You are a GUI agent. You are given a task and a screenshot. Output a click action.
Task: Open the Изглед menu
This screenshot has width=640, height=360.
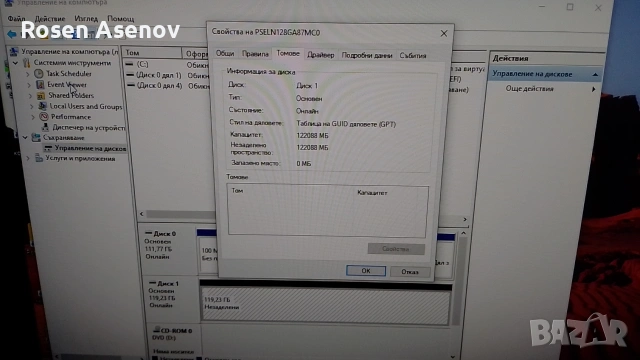[86, 19]
